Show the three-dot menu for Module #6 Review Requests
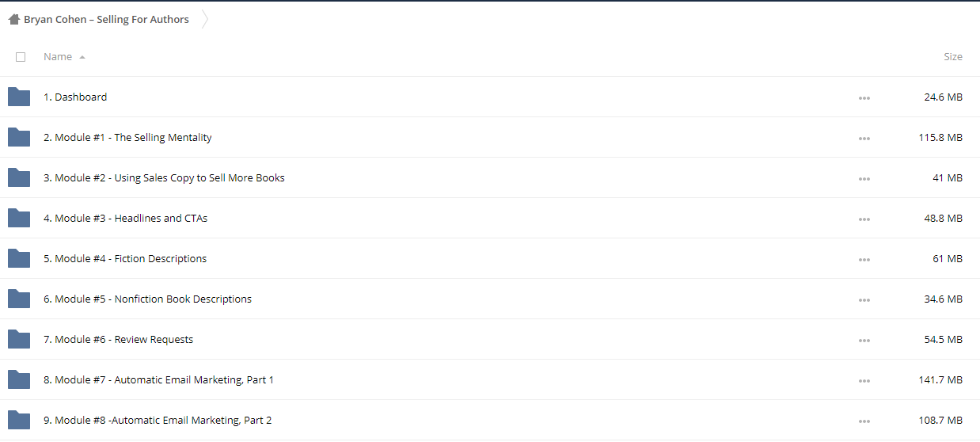980x442 pixels. point(864,341)
